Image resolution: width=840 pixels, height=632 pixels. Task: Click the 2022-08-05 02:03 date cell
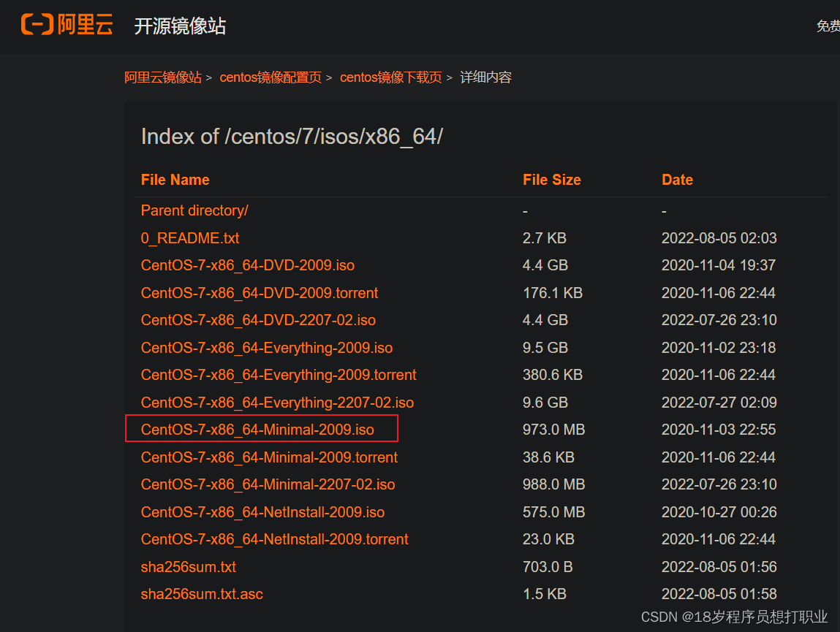click(719, 237)
